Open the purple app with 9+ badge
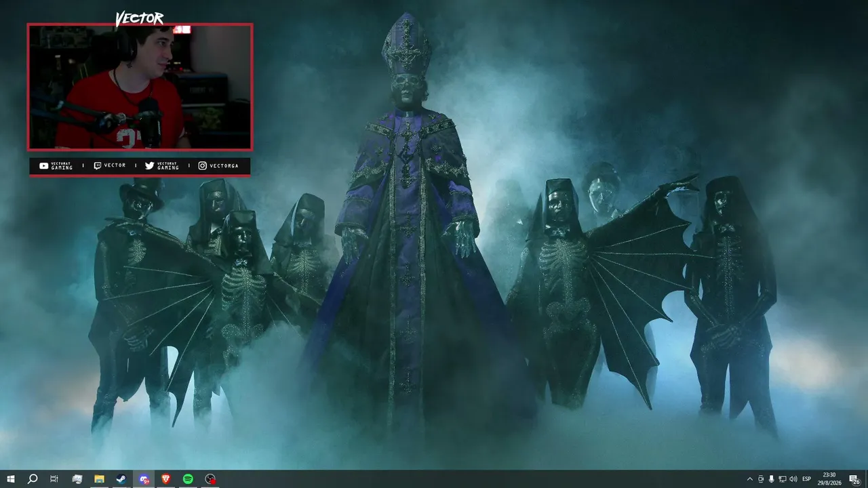 (144, 479)
